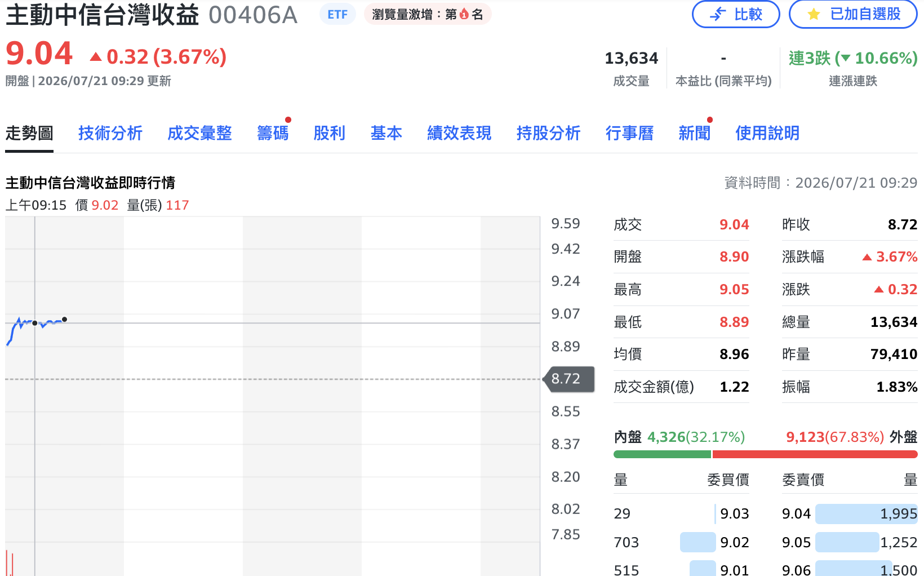Click the 8.72 previous close label on chart
The width and height of the screenshot is (924, 576).
click(568, 379)
